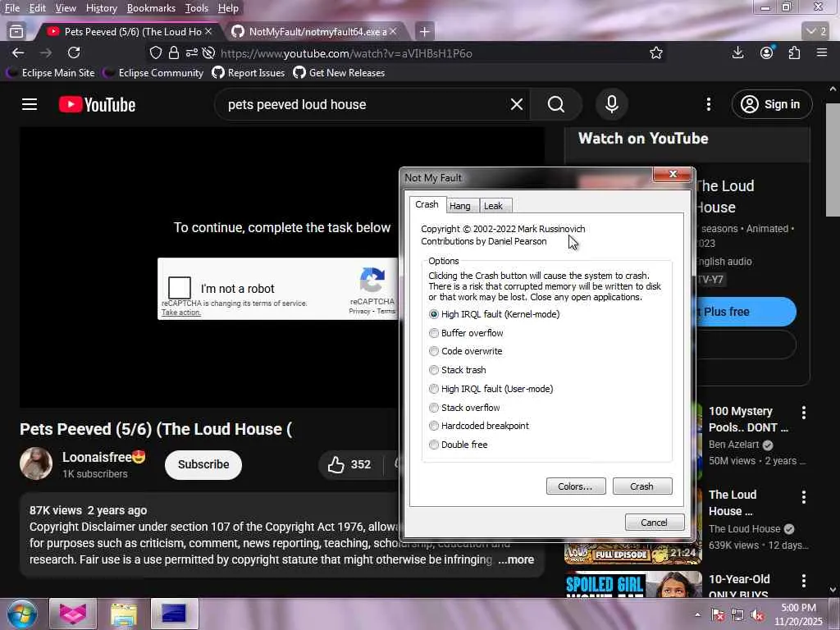
Task: Open Get New Releases bookmark
Action: tap(339, 73)
